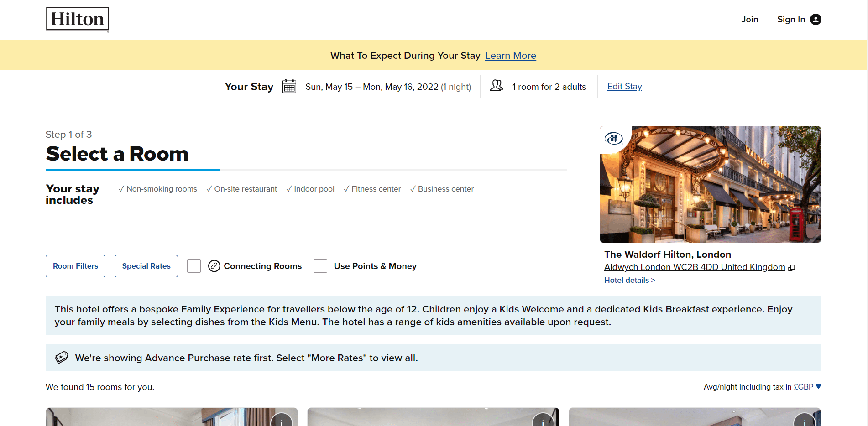Open Hotel details link

[629, 280]
